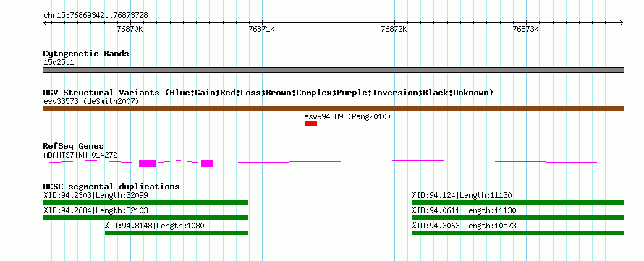
Task: Select the green bar under %ID:94.0611|Length:11130
Action: click(x=518, y=218)
